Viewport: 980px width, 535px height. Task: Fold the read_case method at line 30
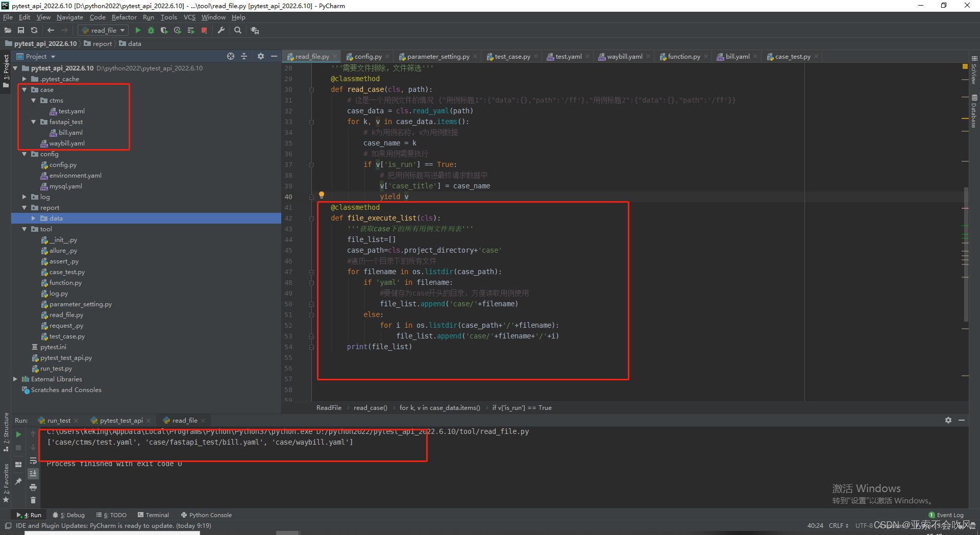click(311, 89)
